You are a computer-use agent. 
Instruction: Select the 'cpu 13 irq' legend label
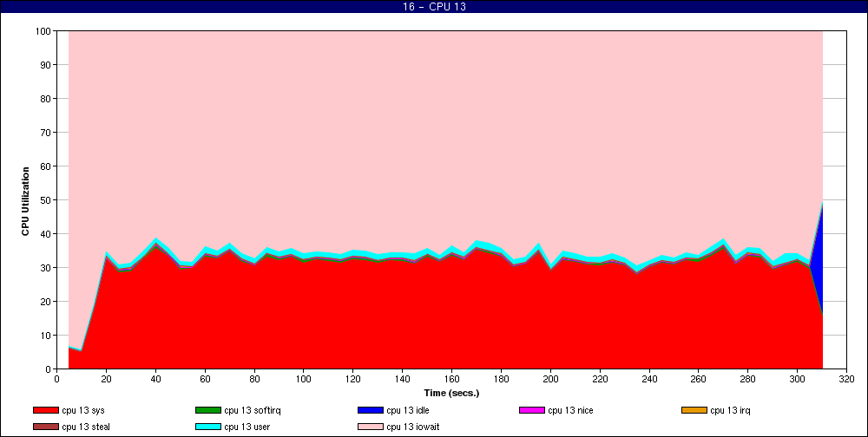point(731,410)
